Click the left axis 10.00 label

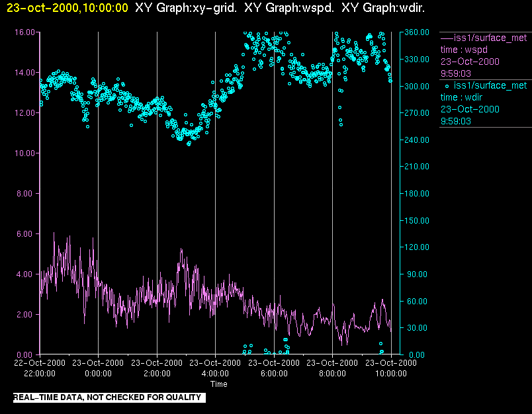(24, 153)
